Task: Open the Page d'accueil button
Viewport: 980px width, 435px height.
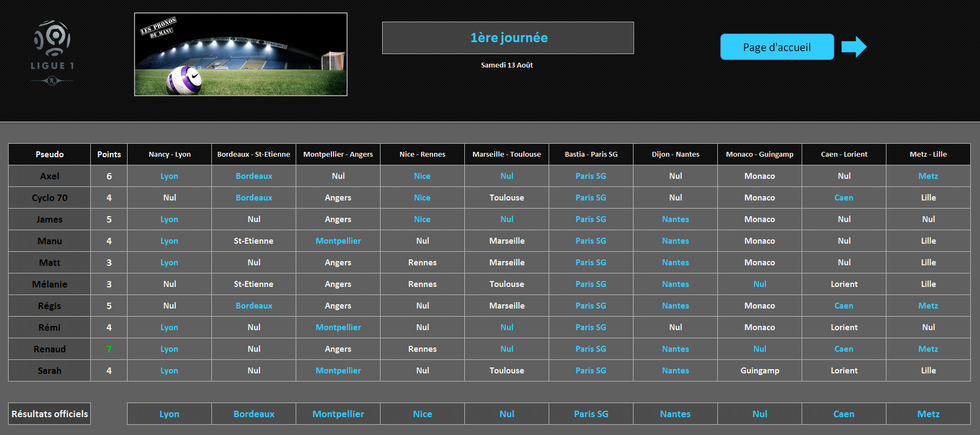Action: click(x=777, y=47)
